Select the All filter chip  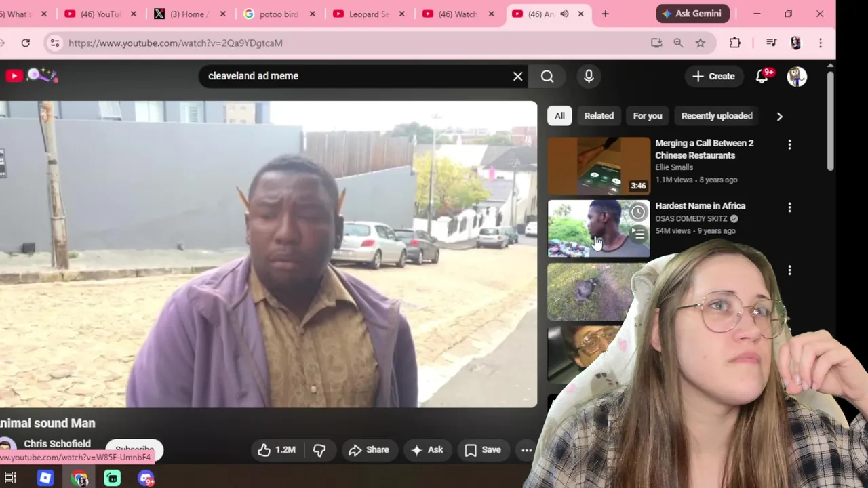(x=559, y=116)
